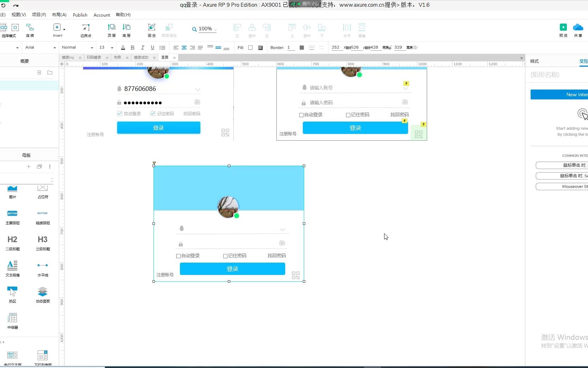Check 记住密码 checkbox in bottom login form
Image resolution: width=588 pixels, height=368 pixels.
225,256
